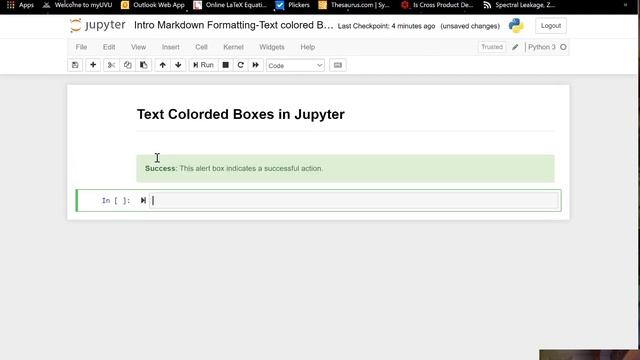Interrupt the kernel with the stop icon
640x360 pixels.
point(225,65)
